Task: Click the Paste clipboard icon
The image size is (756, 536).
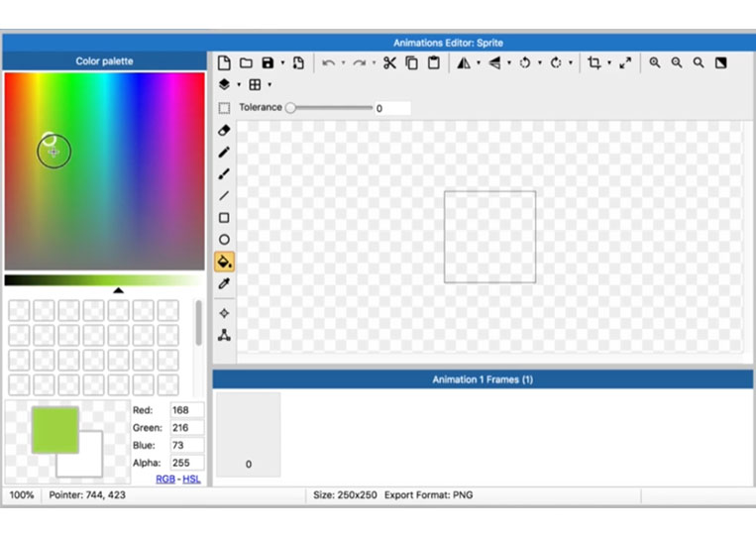Action: pos(434,62)
